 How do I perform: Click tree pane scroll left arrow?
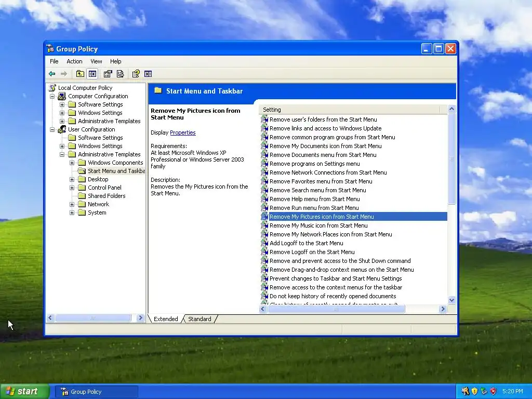(x=50, y=317)
